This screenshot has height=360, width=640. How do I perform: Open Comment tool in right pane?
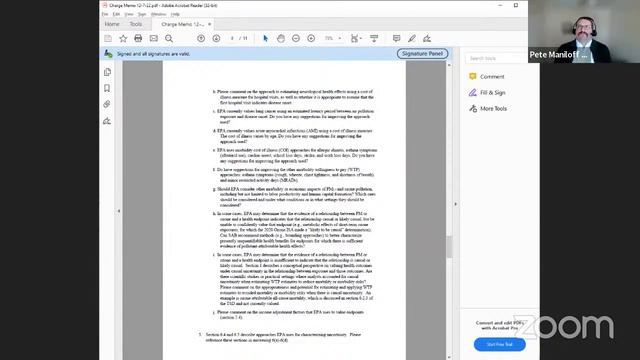[x=492, y=76]
